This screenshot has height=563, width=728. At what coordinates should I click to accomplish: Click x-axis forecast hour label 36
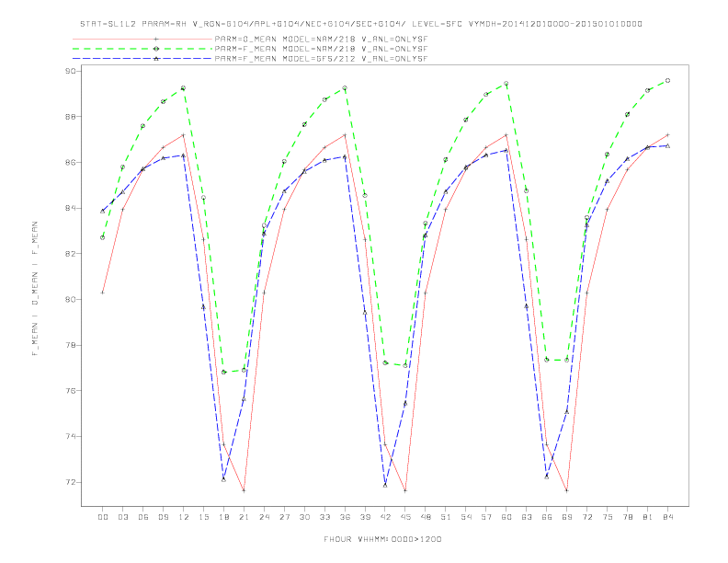pyautogui.click(x=345, y=517)
